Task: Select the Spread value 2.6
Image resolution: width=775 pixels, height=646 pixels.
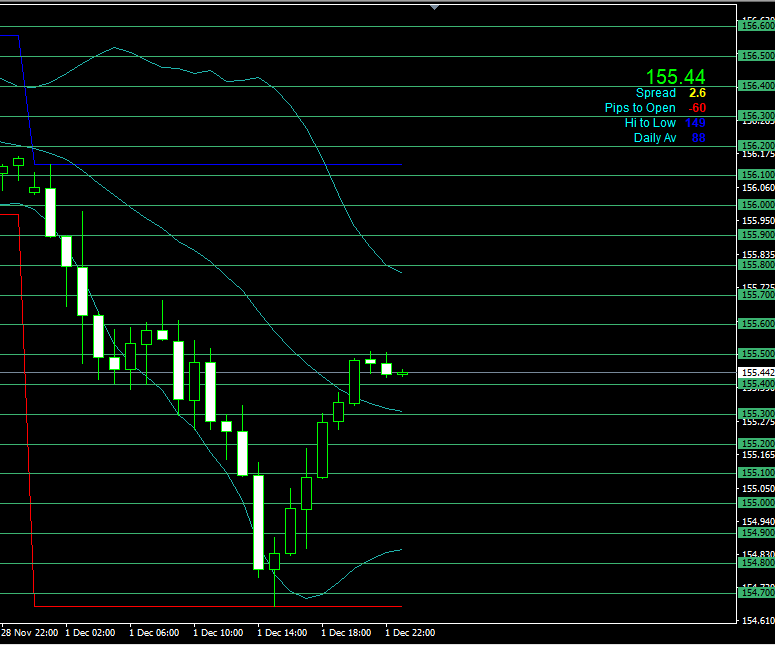Action: pos(697,93)
